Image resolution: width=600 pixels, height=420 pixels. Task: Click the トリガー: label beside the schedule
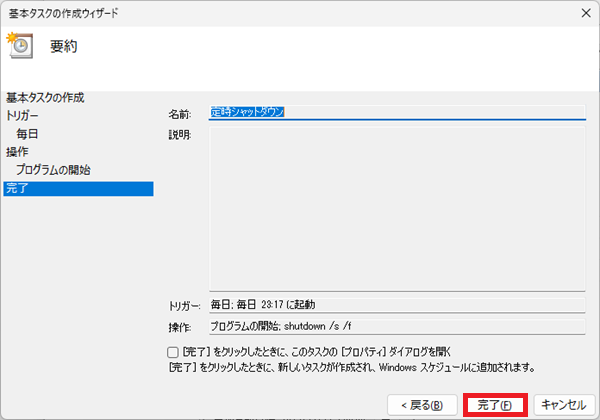coord(184,306)
